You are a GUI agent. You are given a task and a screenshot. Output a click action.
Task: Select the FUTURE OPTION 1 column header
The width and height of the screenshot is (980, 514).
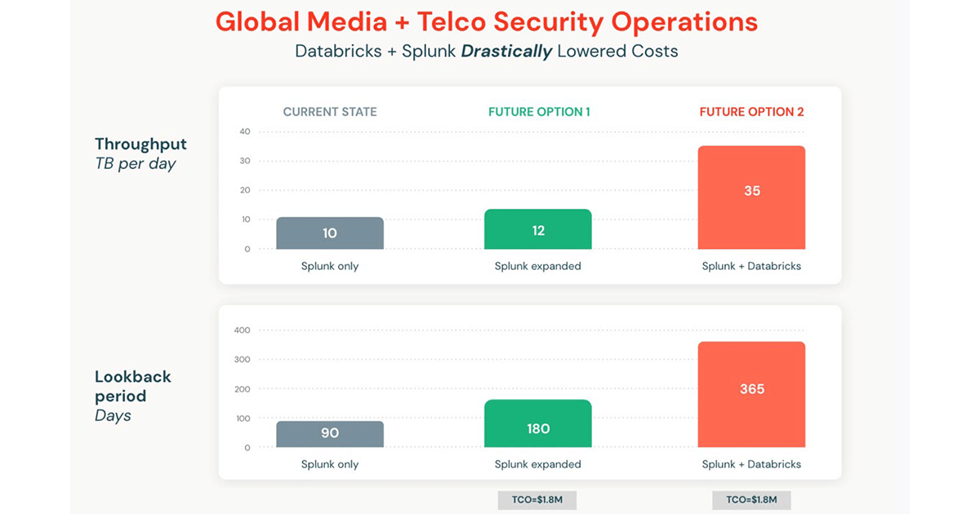539,112
